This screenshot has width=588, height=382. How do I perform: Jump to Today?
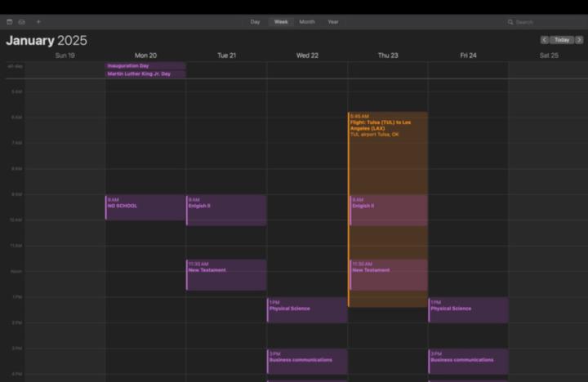[x=562, y=40]
